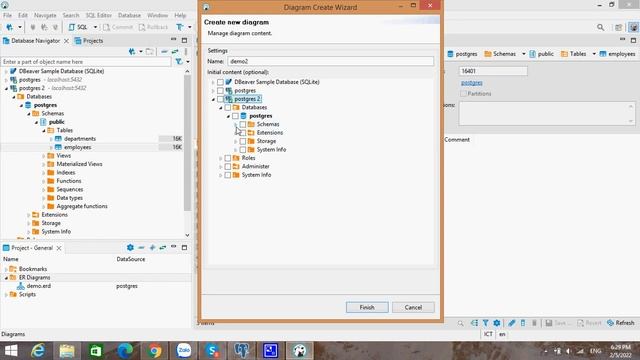Click the Transaction mode toolbar icon
640x360 pixels.
coord(180,27)
